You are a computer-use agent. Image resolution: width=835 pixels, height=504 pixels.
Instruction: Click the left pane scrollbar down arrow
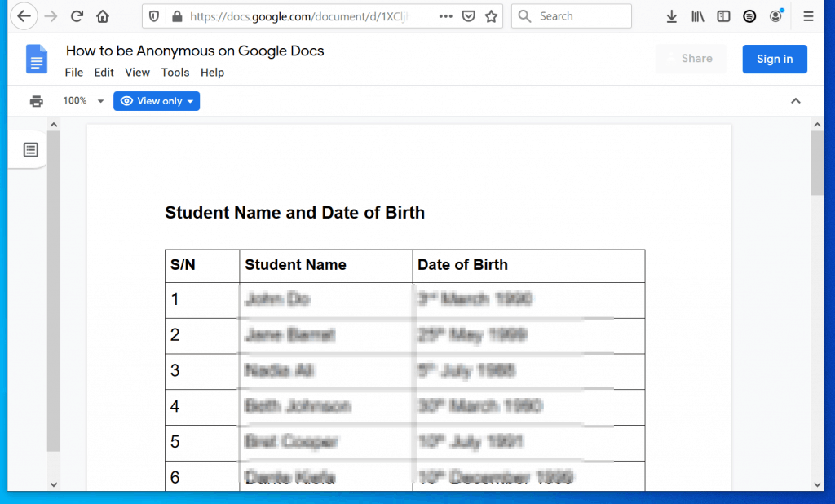(x=53, y=484)
